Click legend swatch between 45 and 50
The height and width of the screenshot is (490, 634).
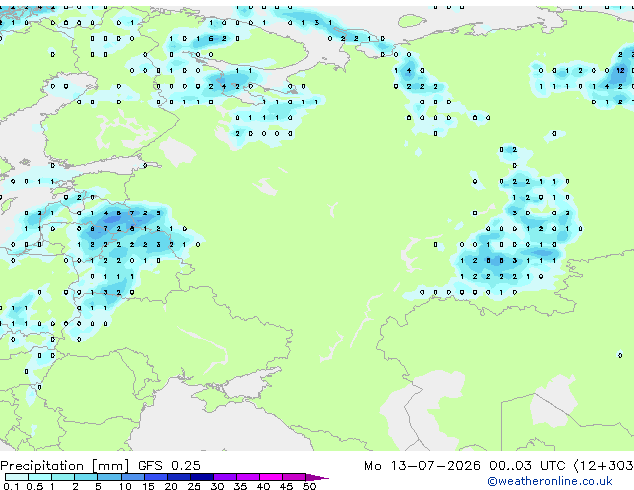[x=294, y=477]
